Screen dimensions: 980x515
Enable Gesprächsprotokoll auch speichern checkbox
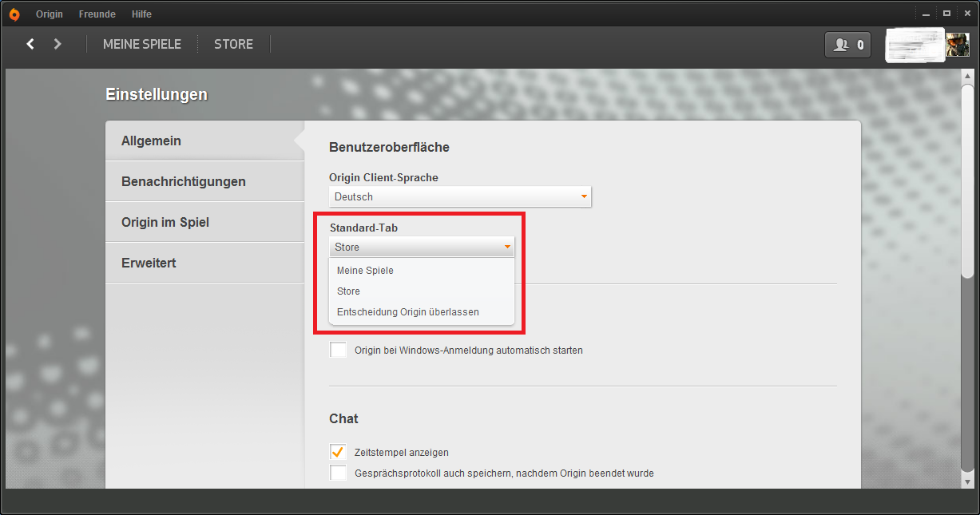pyautogui.click(x=339, y=473)
